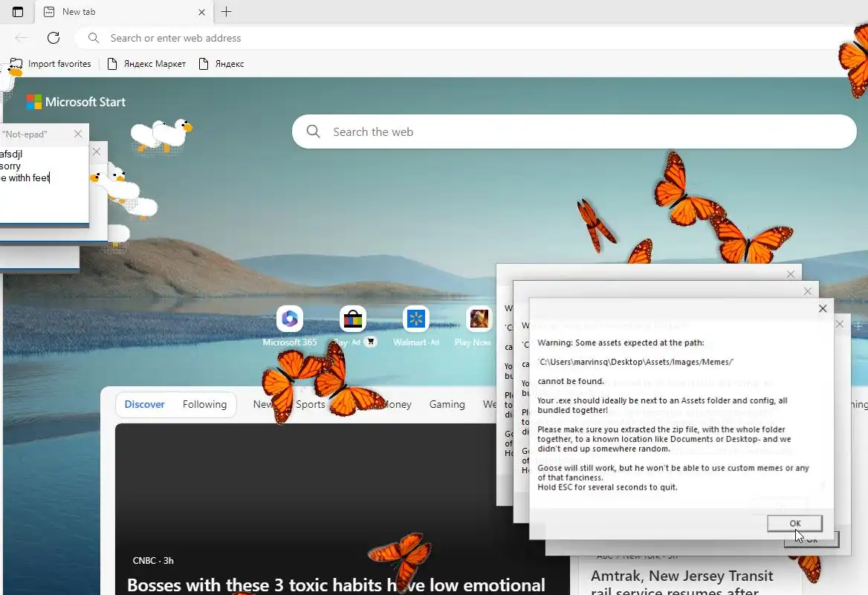Open the Money feed tab
This screenshot has width=868, height=595.
click(x=398, y=404)
